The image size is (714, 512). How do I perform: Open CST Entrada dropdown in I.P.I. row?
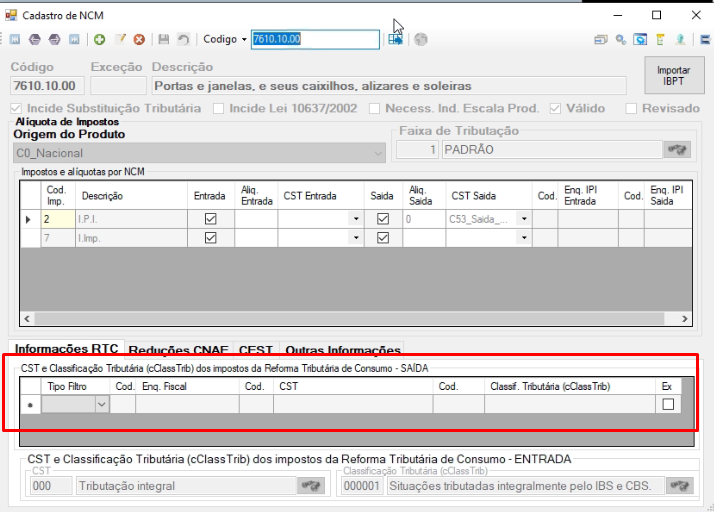coord(356,219)
